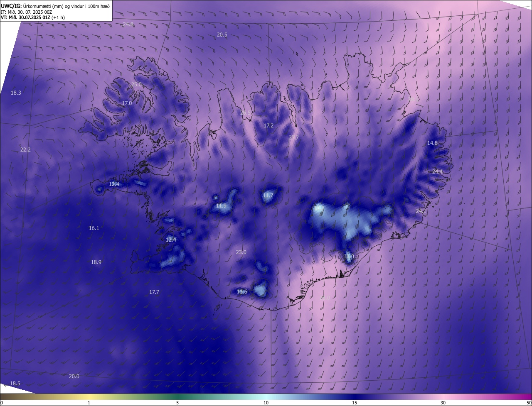
Task: Click the 22.2 value over the sea
Action: coord(25,149)
